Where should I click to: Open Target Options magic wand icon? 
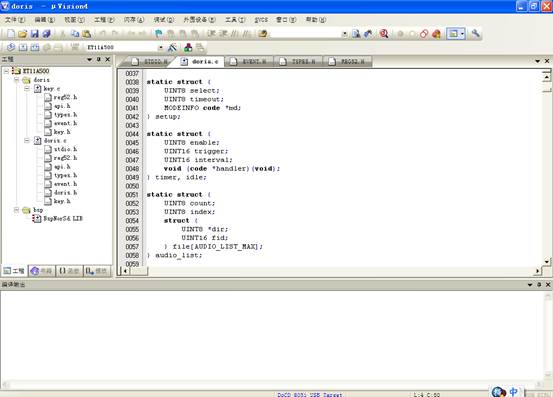(172, 47)
